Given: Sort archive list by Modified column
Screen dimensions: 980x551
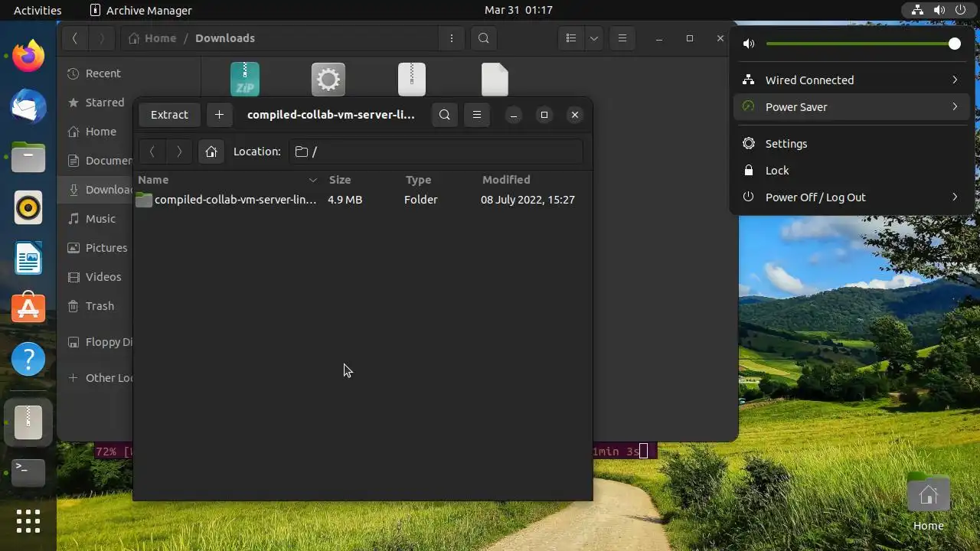Looking at the screenshot, I should click(x=533, y=180).
